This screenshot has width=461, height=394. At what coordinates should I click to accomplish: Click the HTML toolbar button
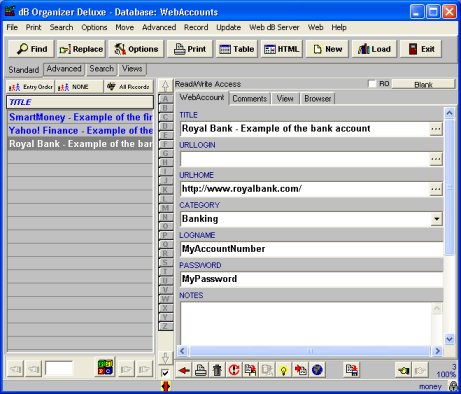[282, 49]
